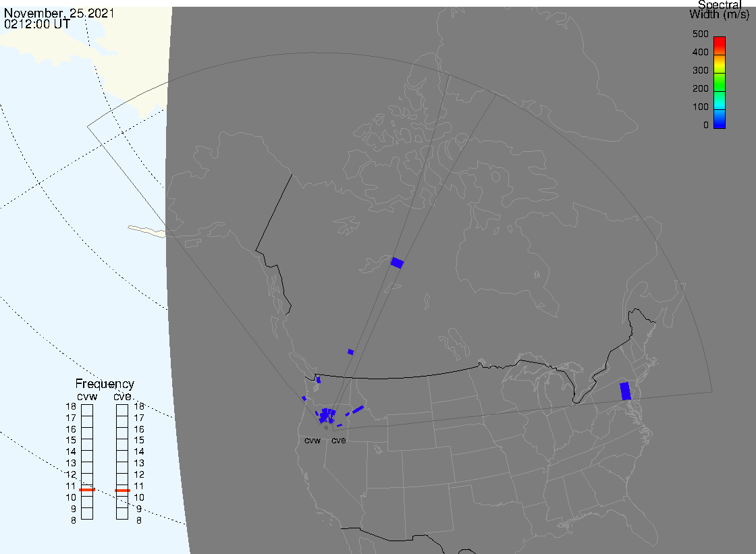Click the date text November, 25.2021
Screen dimensions: 756x554
tap(59, 13)
